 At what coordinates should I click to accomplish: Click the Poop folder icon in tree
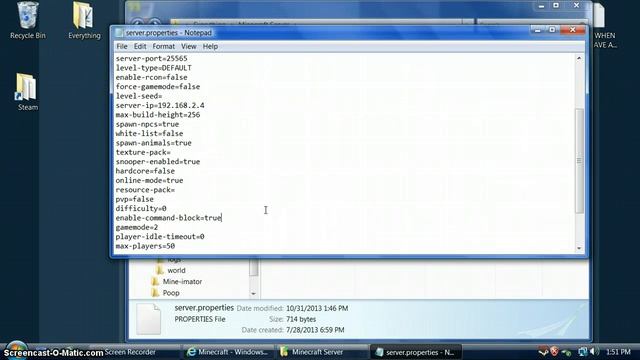(155, 293)
